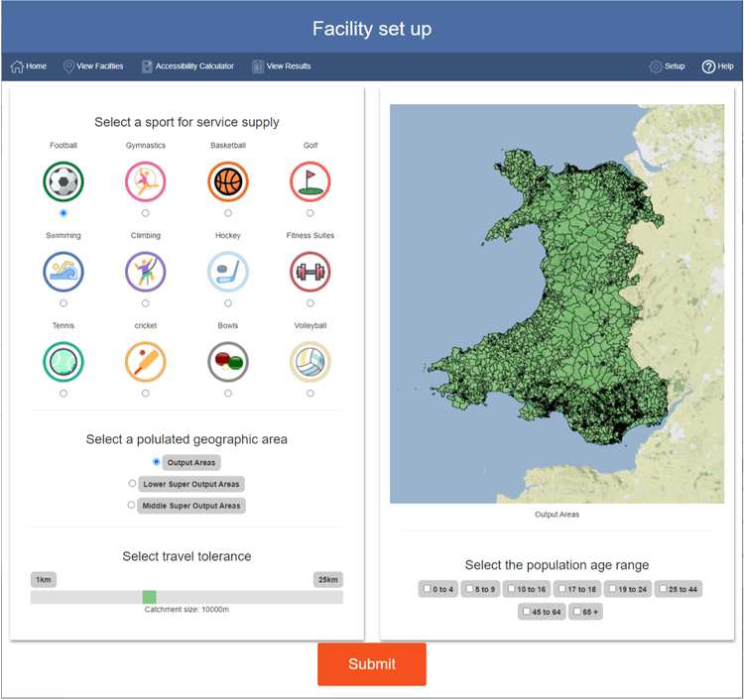Click the green travel tolerance slider handle
Image resolution: width=744 pixels, height=700 pixels.
click(149, 597)
